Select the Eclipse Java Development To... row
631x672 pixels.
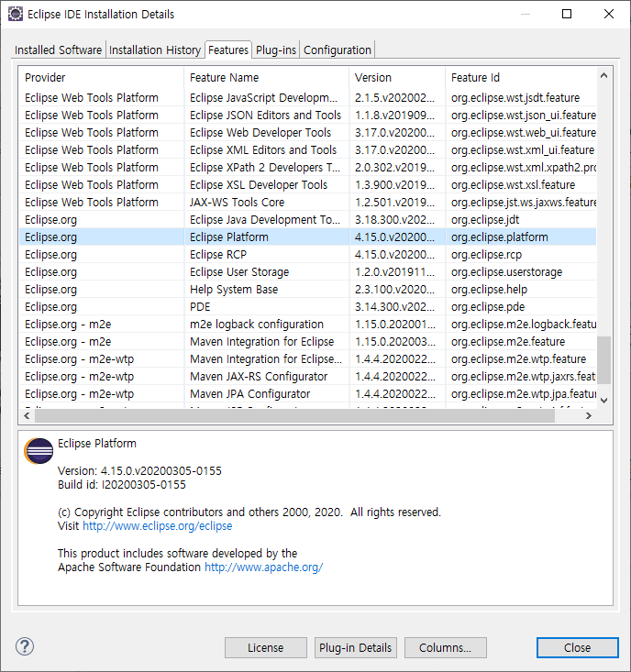[x=307, y=219]
